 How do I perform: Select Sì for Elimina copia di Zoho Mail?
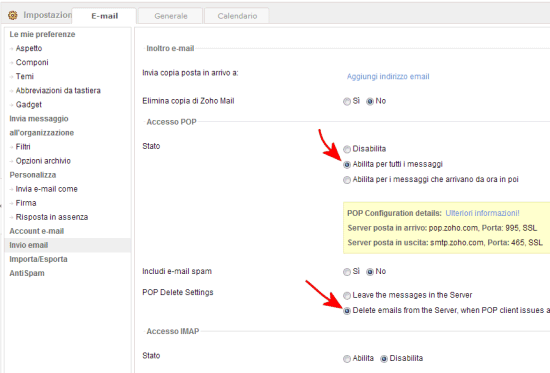347,101
